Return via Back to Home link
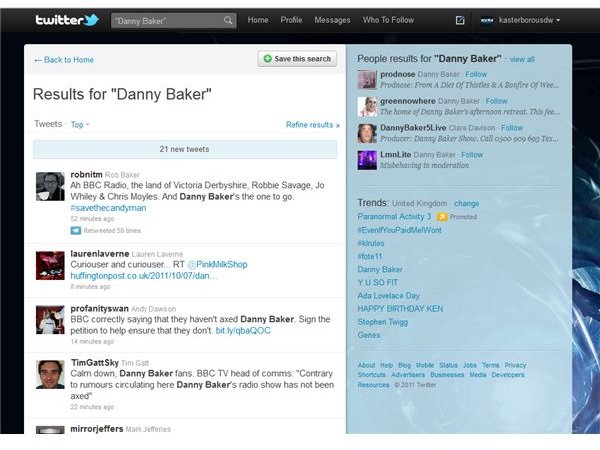 click(x=64, y=60)
